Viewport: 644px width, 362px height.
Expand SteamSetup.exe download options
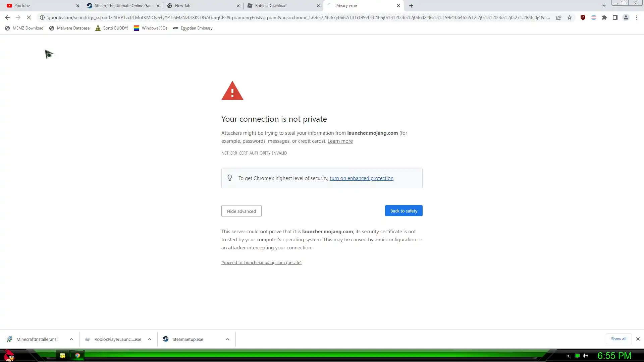tap(228, 339)
